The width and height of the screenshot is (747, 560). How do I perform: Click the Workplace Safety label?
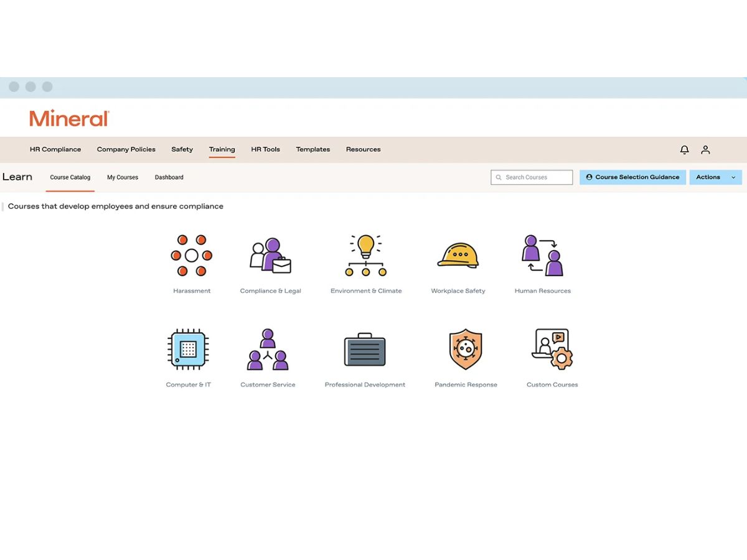click(458, 291)
